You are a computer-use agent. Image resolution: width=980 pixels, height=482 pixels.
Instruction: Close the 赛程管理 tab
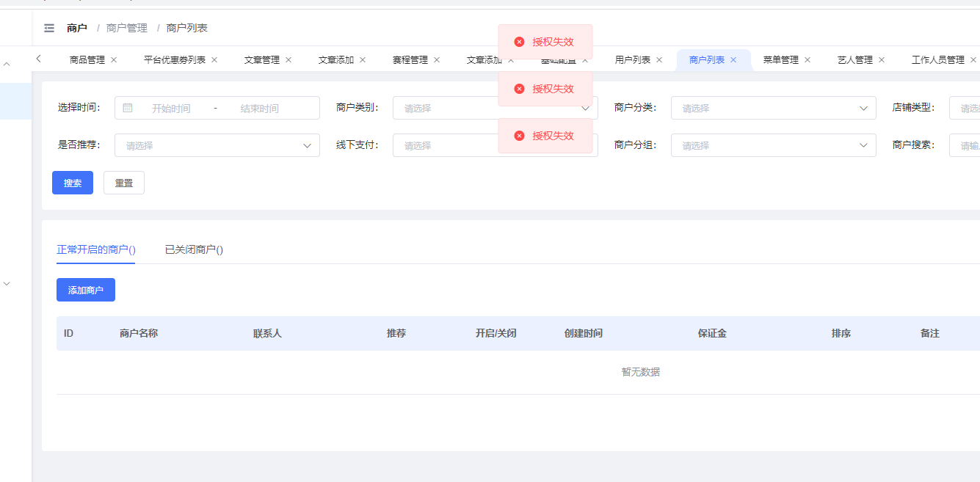pyautogui.click(x=437, y=60)
